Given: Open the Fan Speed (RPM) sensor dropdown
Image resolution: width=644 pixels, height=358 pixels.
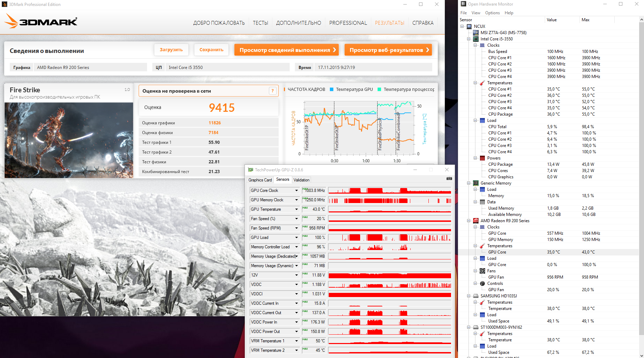Looking at the screenshot, I should coord(296,228).
